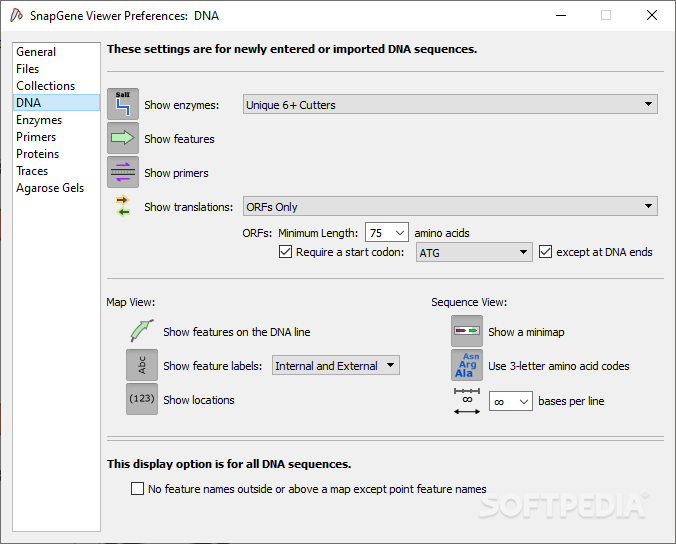This screenshot has width=676, height=544.
Task: Uncheck Require a start codon checkbox
Action: [x=285, y=251]
